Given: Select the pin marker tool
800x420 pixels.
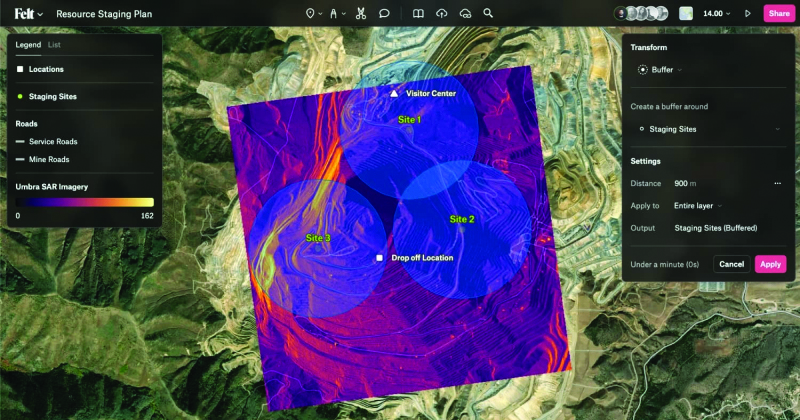Looking at the screenshot, I should (309, 14).
